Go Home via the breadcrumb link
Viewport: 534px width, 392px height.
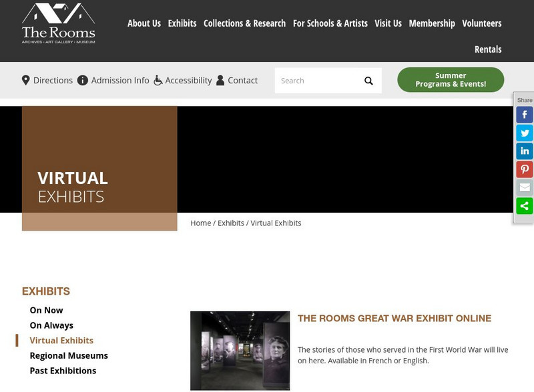point(200,223)
